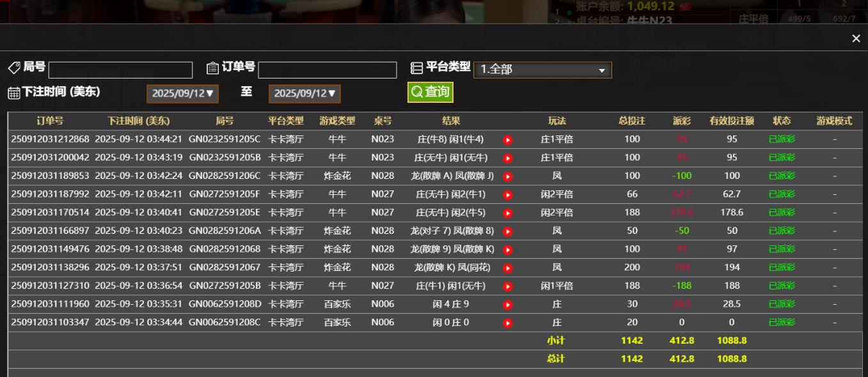Open the 平台类型 dropdown showing 1.全部
Viewport: 868px width, 377px height.
[x=544, y=69]
